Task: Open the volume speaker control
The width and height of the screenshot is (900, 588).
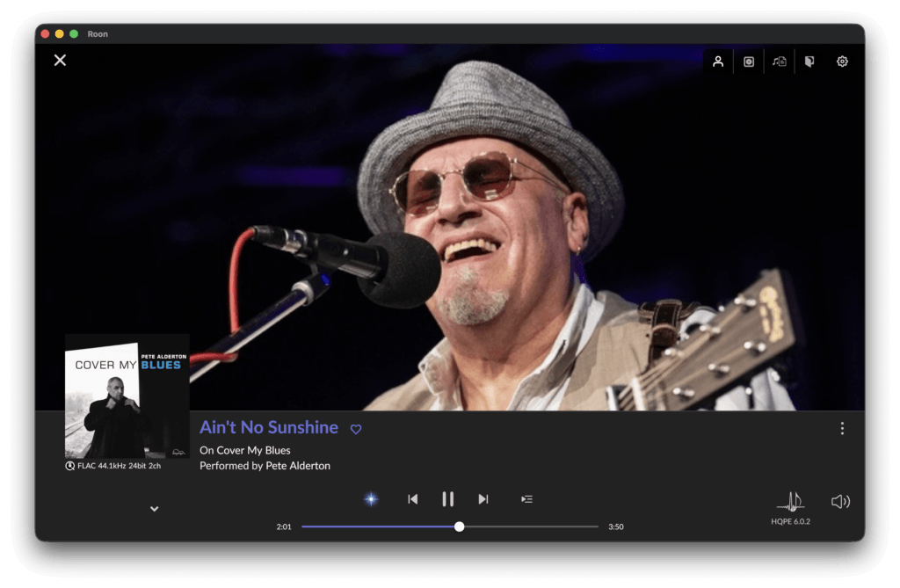Action: [840, 501]
